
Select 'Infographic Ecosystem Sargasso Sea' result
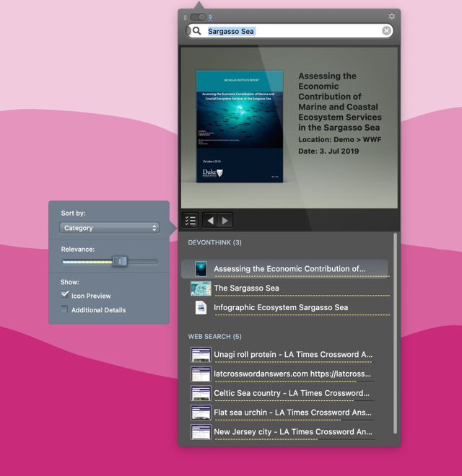(x=284, y=307)
